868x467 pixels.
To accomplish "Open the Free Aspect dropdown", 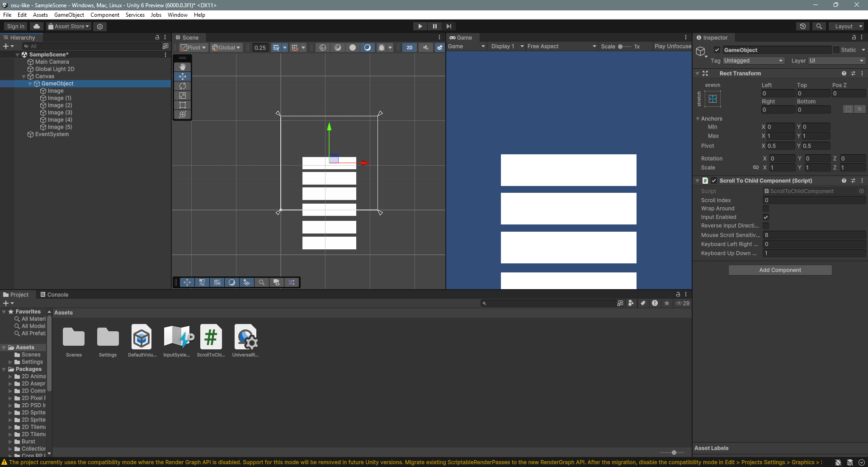I will [x=561, y=46].
